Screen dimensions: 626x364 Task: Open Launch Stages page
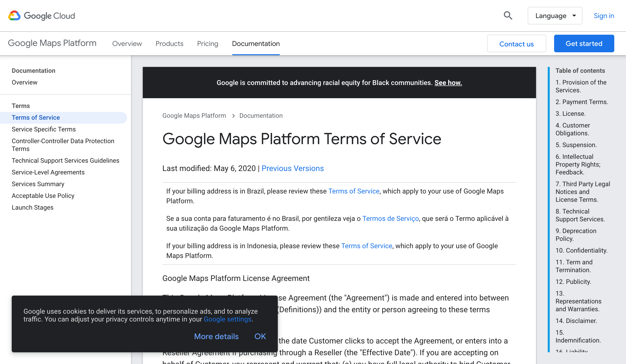33,207
